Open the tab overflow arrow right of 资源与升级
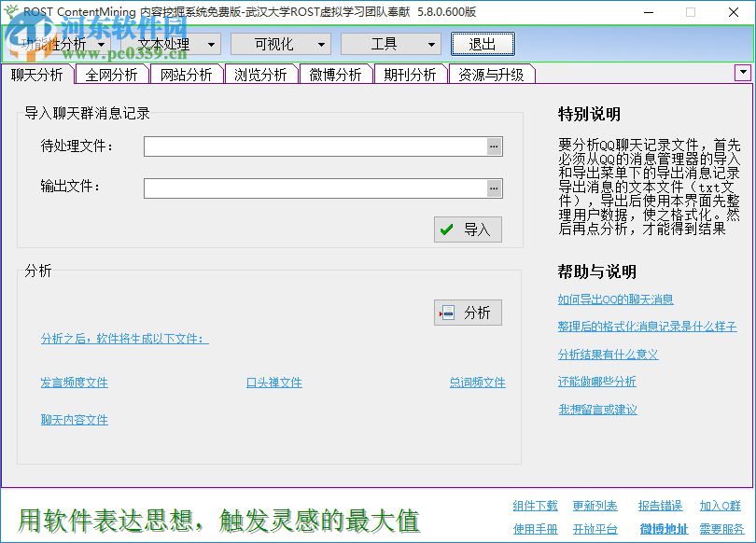Image resolution: width=756 pixels, height=543 pixels. (743, 72)
